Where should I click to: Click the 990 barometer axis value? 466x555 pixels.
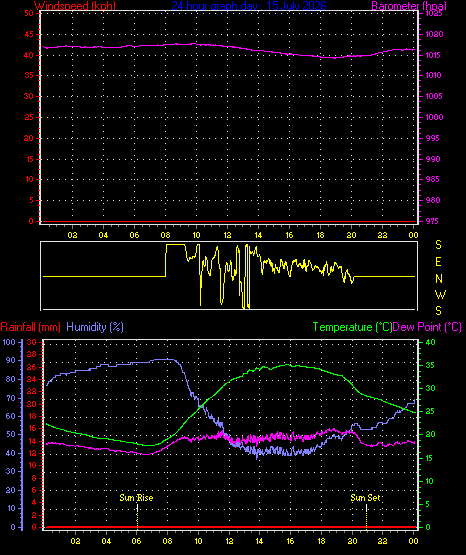click(x=433, y=159)
